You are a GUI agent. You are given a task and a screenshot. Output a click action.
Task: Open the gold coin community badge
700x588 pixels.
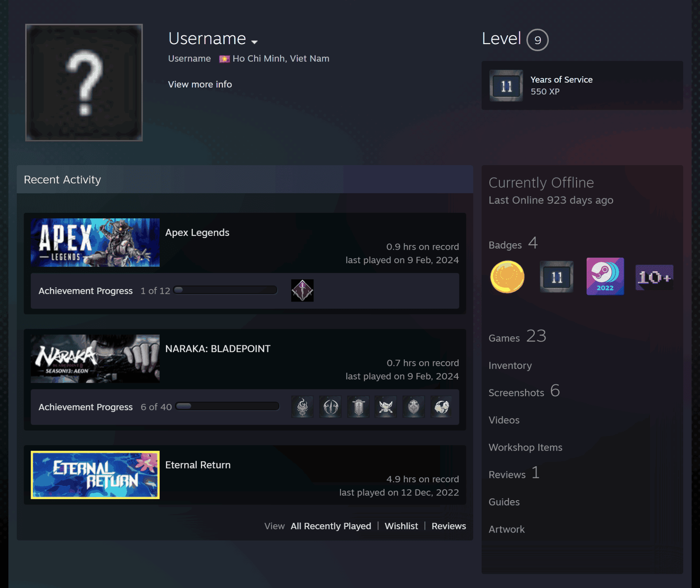coord(507,277)
